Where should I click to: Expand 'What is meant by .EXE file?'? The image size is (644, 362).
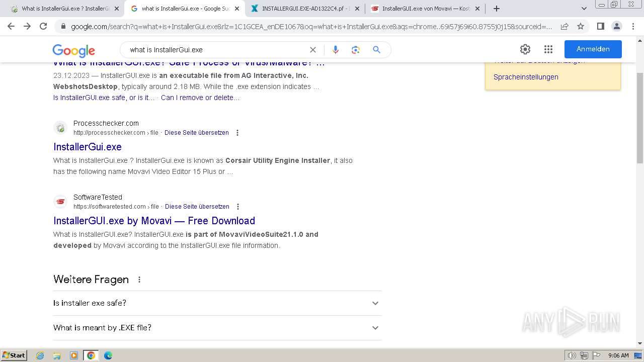(x=217, y=328)
